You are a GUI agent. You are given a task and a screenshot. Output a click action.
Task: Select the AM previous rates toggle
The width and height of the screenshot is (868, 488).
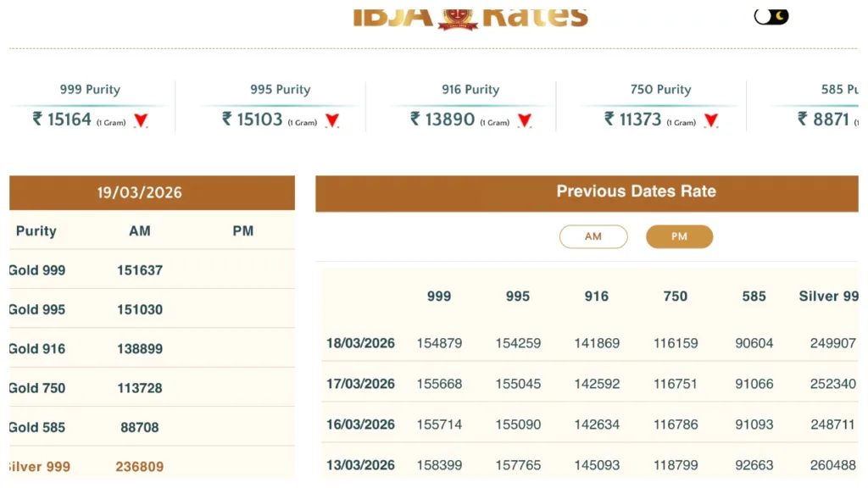coord(593,237)
